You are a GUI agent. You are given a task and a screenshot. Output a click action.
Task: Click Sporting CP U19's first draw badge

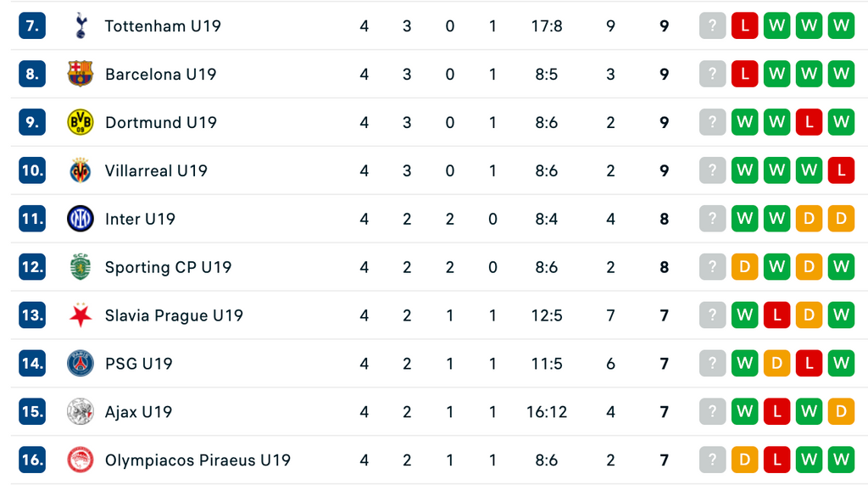coord(745,267)
